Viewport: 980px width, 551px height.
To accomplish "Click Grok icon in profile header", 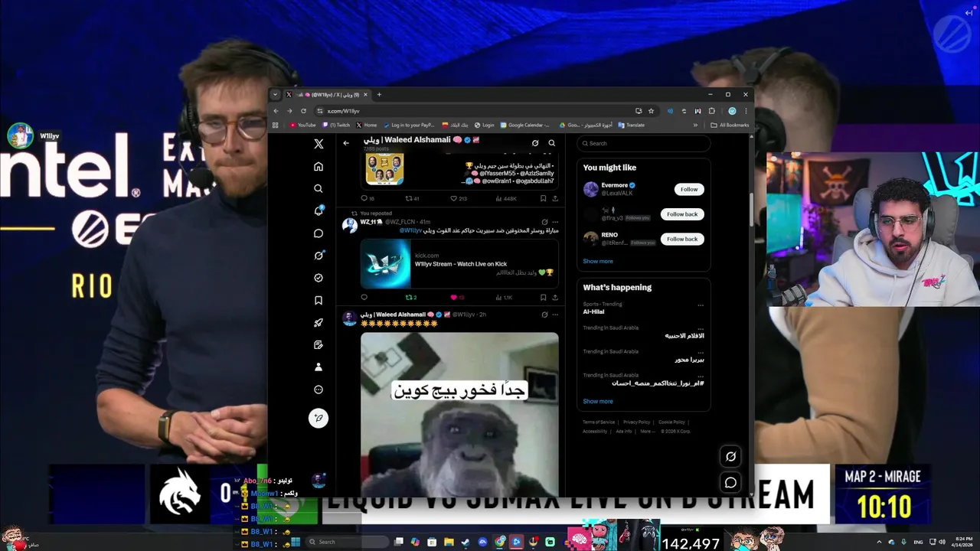I will pos(535,143).
